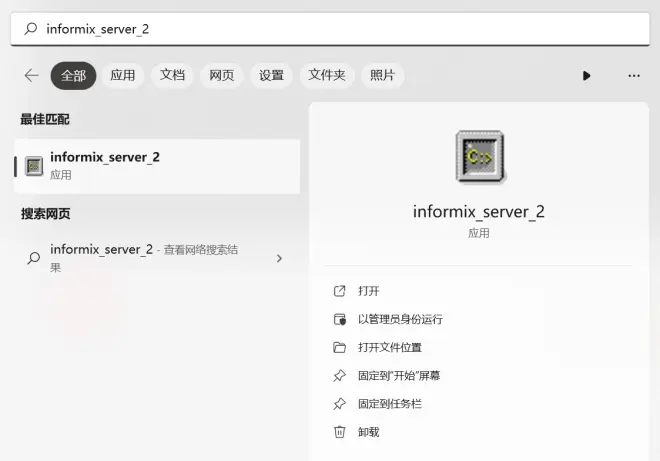Switch to the 文档 filter tab
Image resolution: width=660 pixels, height=461 pixels.
click(x=172, y=75)
